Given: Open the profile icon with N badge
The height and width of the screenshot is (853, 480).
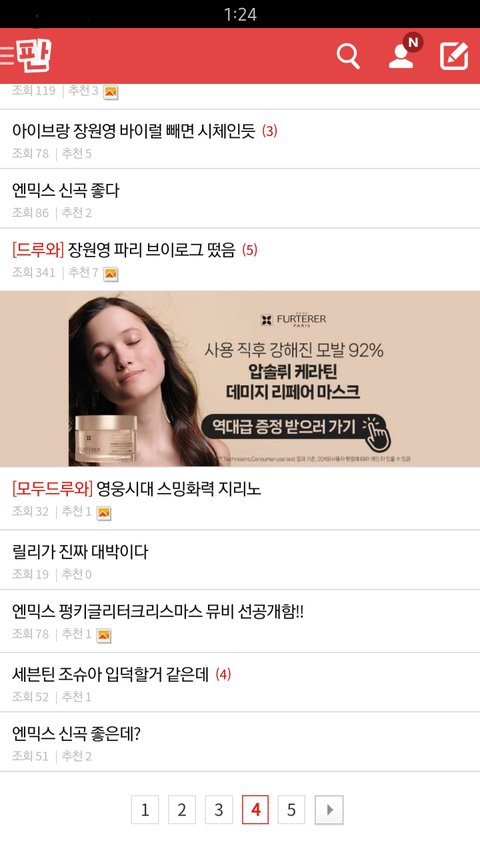Looking at the screenshot, I should click(x=404, y=53).
